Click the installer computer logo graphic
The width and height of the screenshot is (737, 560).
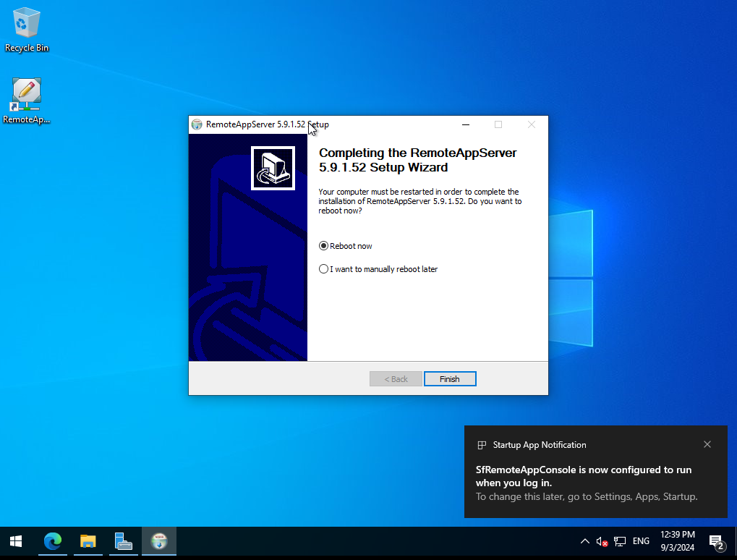(x=273, y=168)
